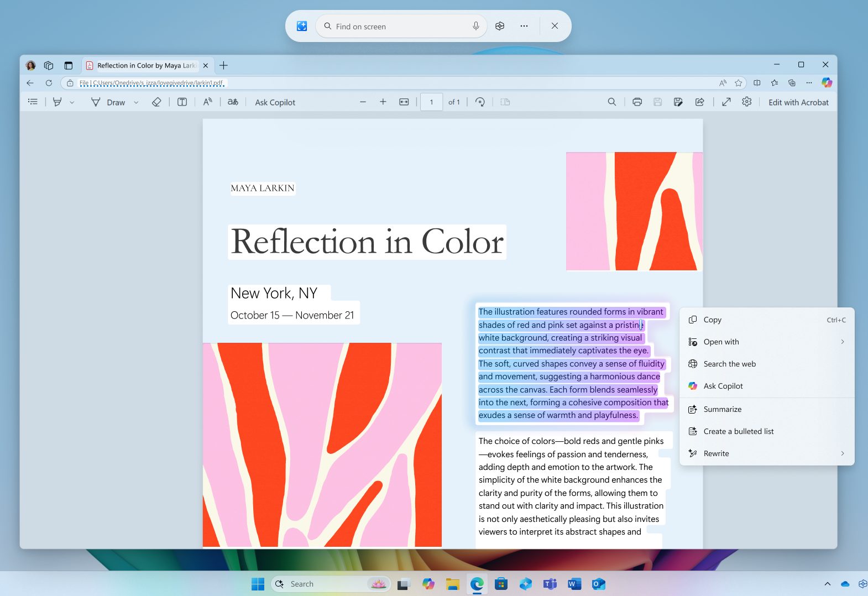Screen dimensions: 868x596
Task: Print the PDF document
Action: click(x=637, y=102)
